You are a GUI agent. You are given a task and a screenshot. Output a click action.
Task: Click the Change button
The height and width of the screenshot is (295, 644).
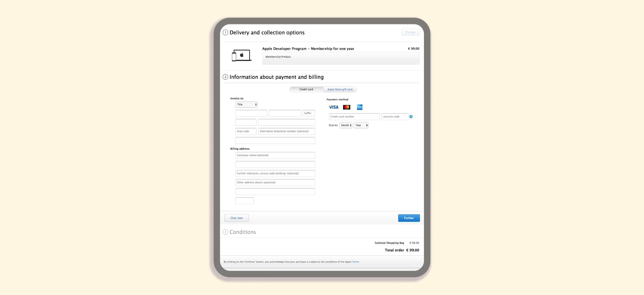[410, 32]
